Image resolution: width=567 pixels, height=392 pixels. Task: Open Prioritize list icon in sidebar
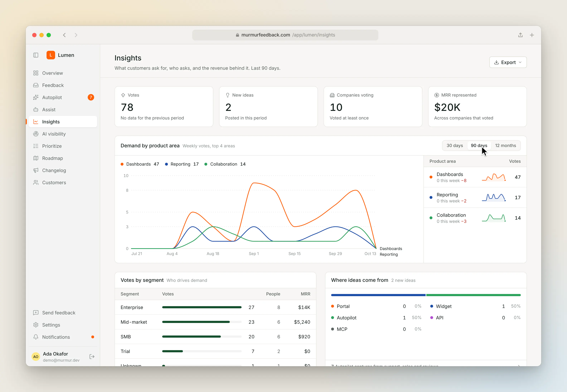36,146
